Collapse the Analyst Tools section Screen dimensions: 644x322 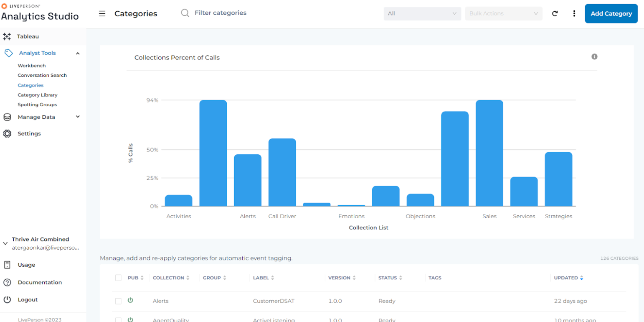(78, 53)
